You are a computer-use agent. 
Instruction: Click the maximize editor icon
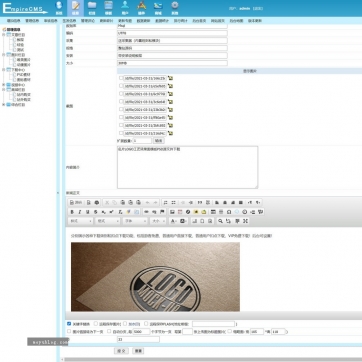245,221
